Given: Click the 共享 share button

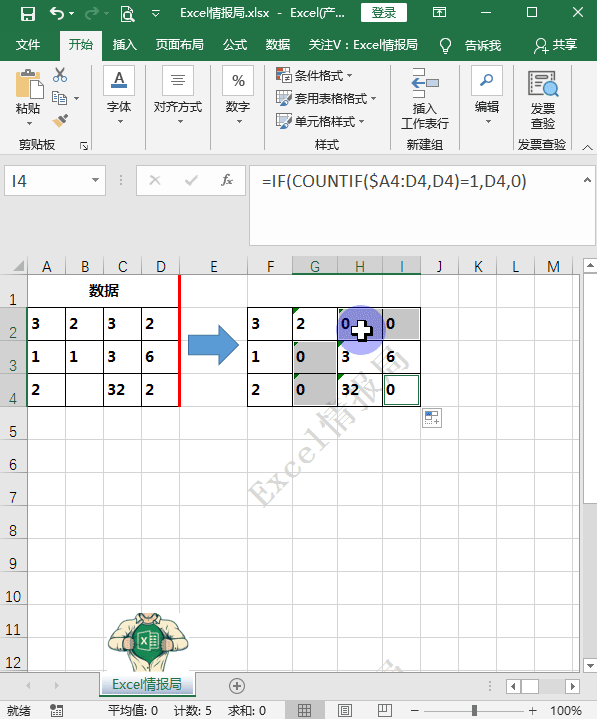Looking at the screenshot, I should click(x=555, y=45).
